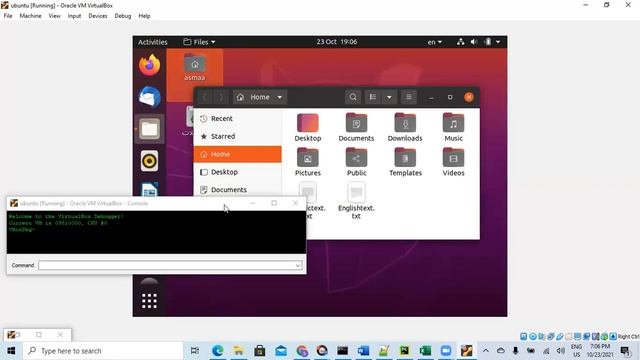Open the Devices menu
The height and width of the screenshot is (360, 640).
[98, 16]
